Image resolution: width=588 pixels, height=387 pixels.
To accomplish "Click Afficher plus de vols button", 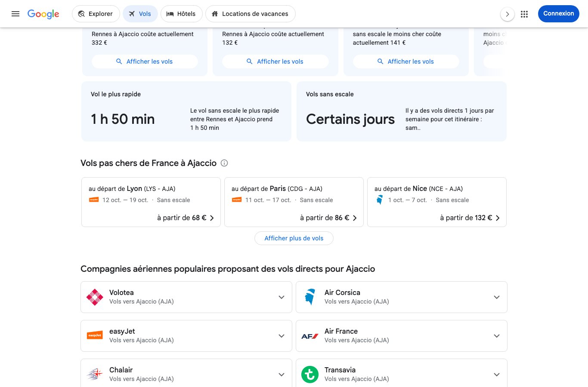I will 294,238.
